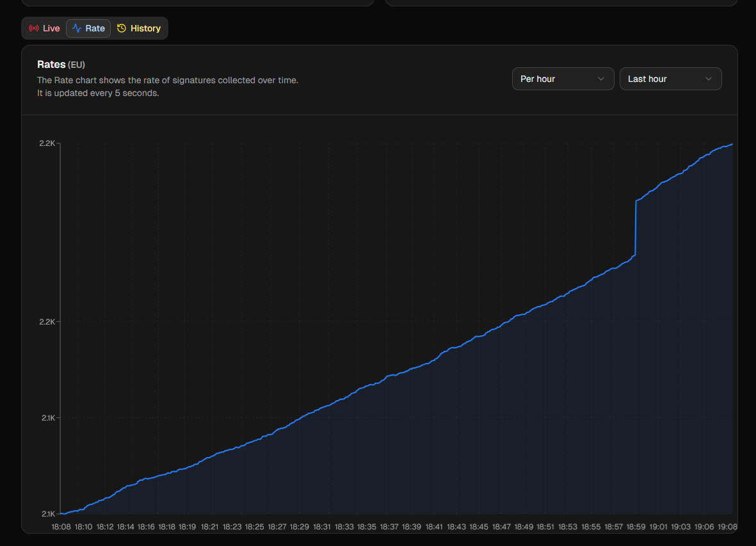Image resolution: width=756 pixels, height=546 pixels.
Task: Click the chevron in Per hour selector
Action: coord(600,79)
